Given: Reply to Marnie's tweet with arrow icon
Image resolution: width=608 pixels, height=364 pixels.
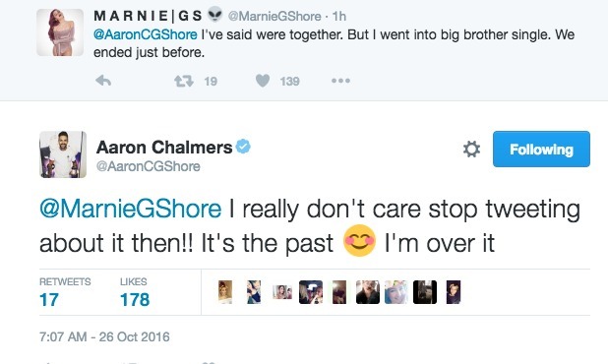Looking at the screenshot, I should (x=103, y=81).
